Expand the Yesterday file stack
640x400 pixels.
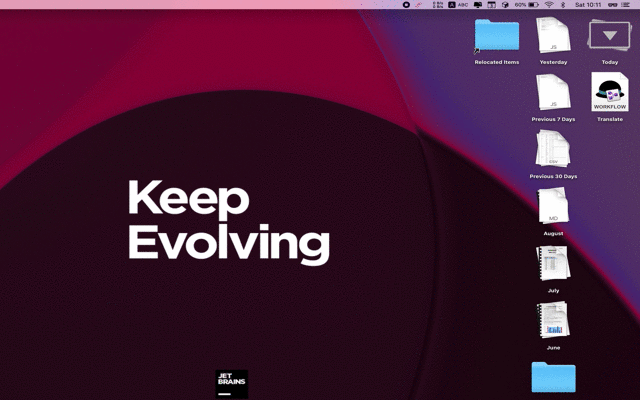(x=553, y=37)
